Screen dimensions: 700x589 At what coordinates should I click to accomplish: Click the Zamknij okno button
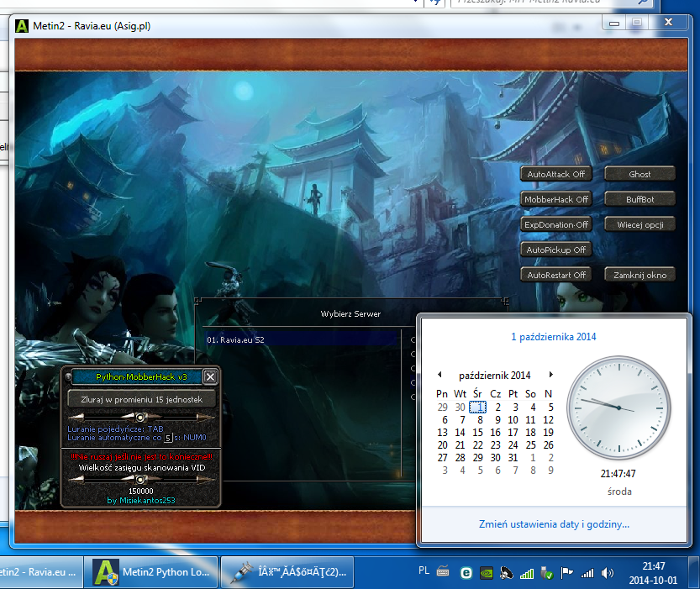(639, 275)
